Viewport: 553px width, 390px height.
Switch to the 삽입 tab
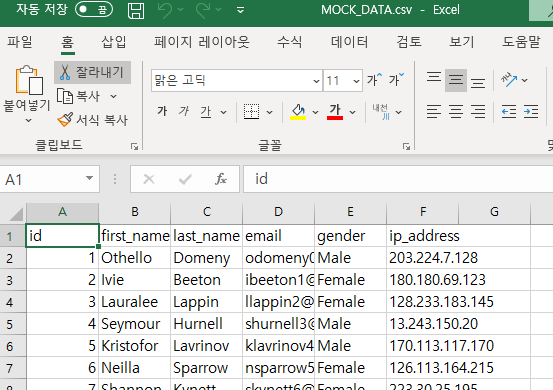[x=114, y=42]
